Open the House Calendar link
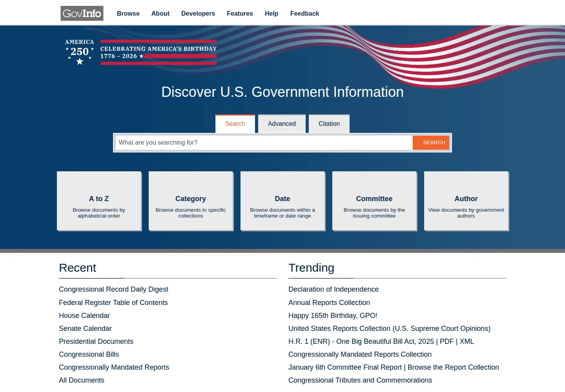 point(84,316)
